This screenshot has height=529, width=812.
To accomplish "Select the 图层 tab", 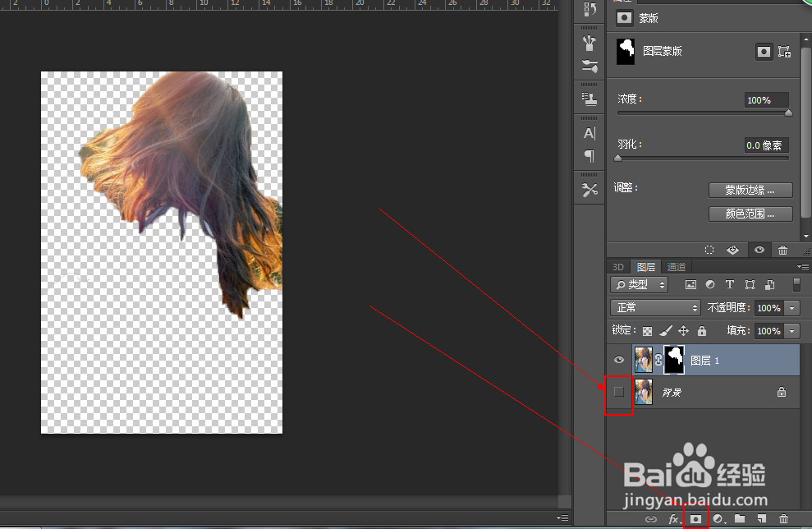I will 646,267.
